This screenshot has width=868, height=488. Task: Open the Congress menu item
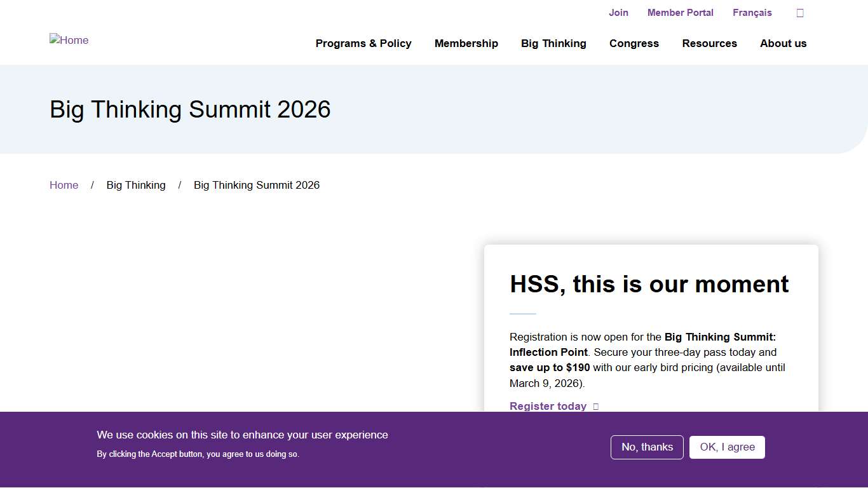point(634,43)
